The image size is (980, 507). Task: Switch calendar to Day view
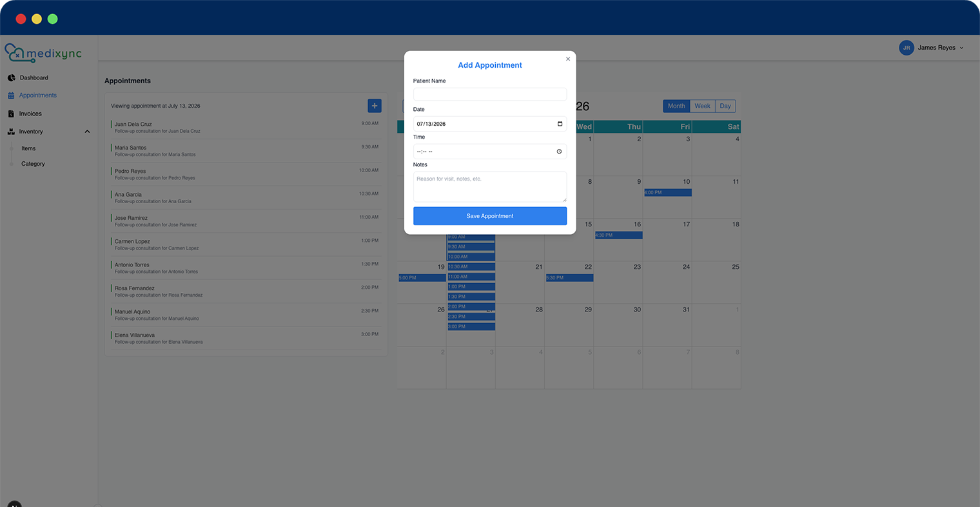click(725, 106)
